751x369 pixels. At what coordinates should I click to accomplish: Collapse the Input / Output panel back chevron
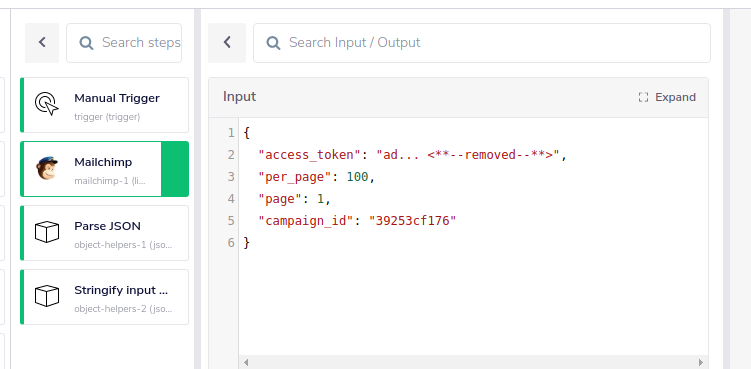click(x=227, y=43)
